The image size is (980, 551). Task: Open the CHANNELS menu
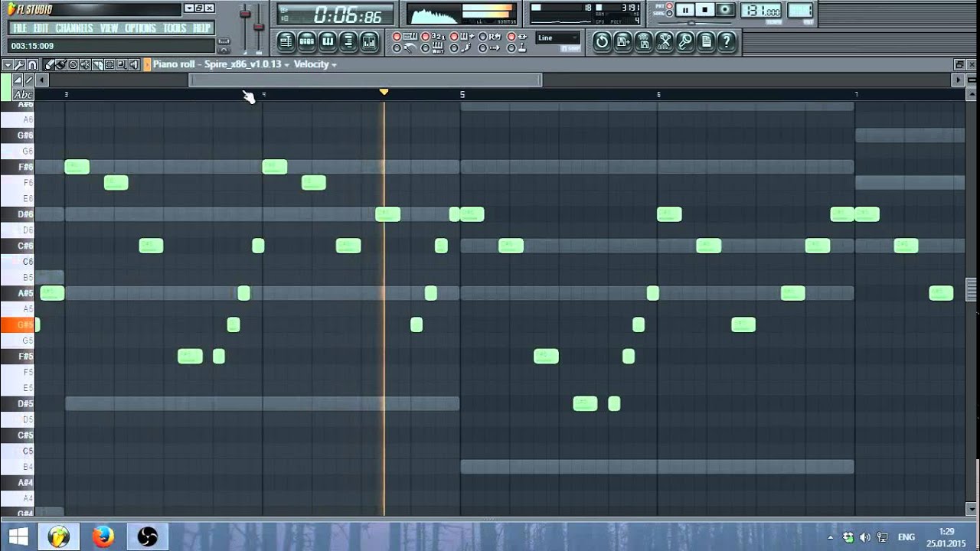(x=75, y=28)
